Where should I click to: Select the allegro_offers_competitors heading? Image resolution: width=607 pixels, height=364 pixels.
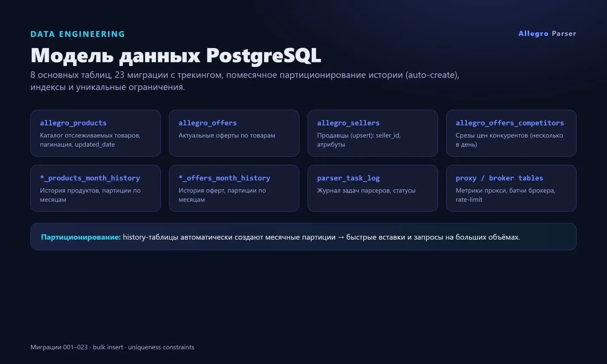[x=510, y=123]
